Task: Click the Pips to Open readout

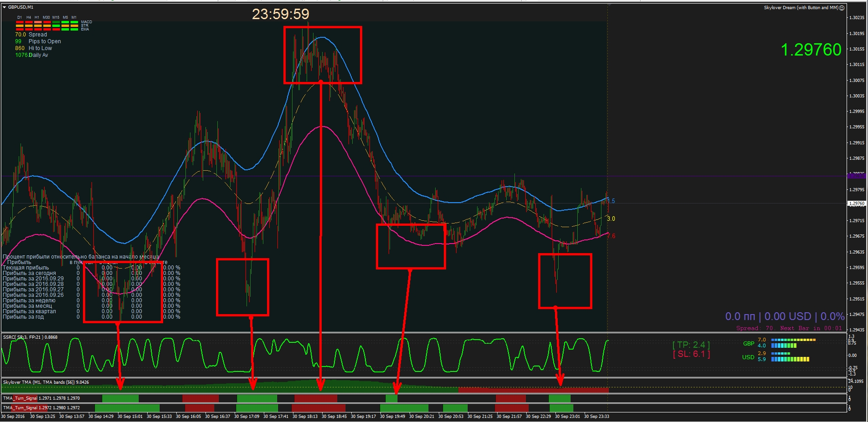Action: [38, 41]
